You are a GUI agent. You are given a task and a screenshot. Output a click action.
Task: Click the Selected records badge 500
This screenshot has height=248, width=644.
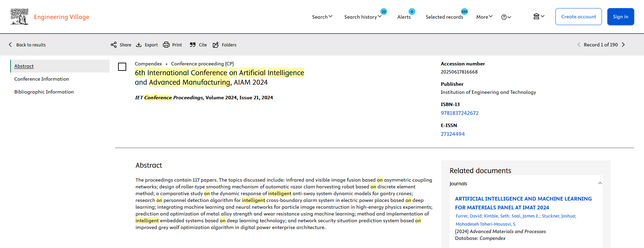pos(465,12)
